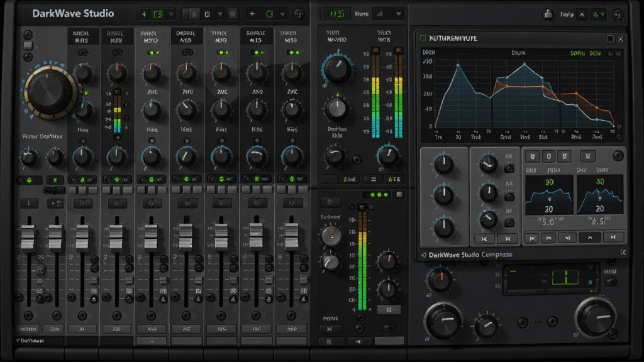
Task: Click the green digital time display in toolbar
Action: click(337, 14)
